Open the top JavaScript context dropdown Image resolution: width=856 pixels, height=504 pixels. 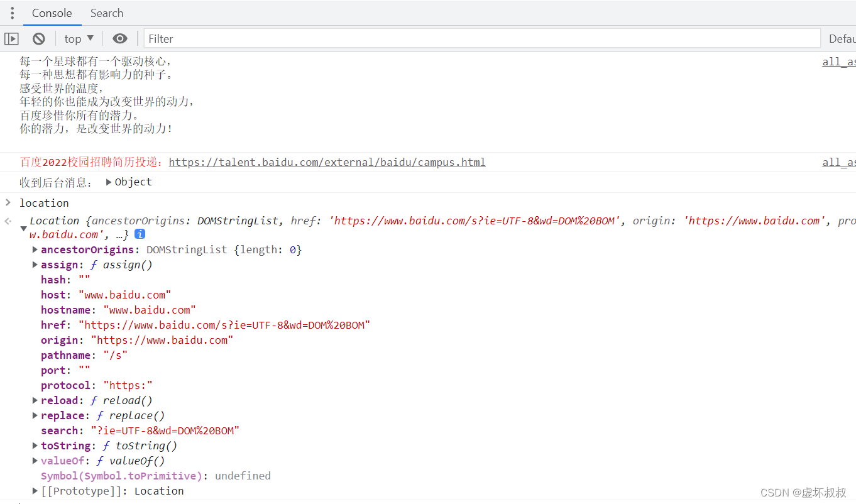click(x=79, y=39)
